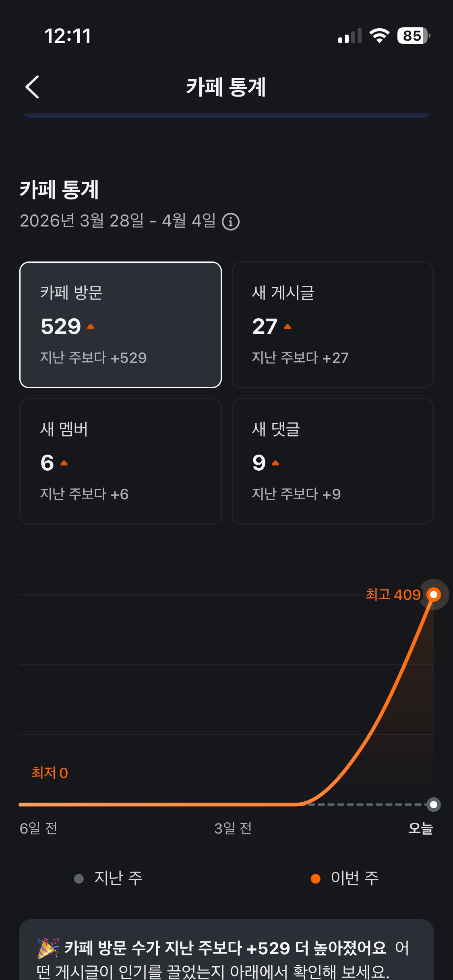453x980 pixels.
Task: Select the 카페 방문 stat card
Action: pyautogui.click(x=120, y=325)
